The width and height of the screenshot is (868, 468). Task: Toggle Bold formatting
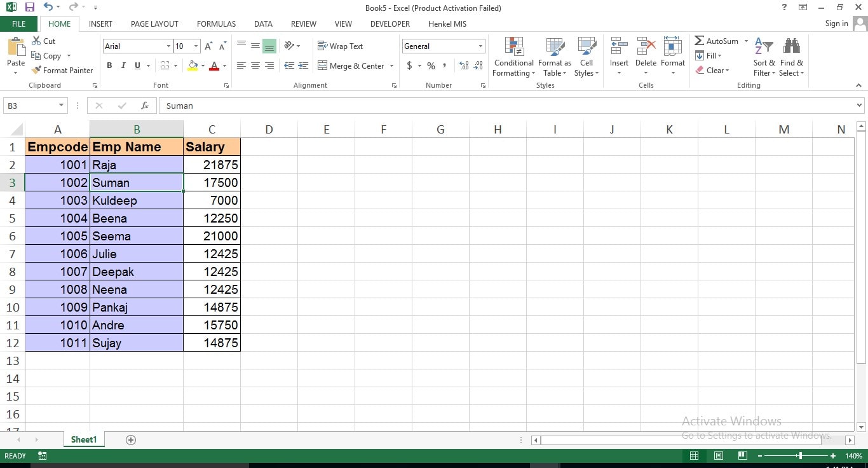pyautogui.click(x=109, y=65)
